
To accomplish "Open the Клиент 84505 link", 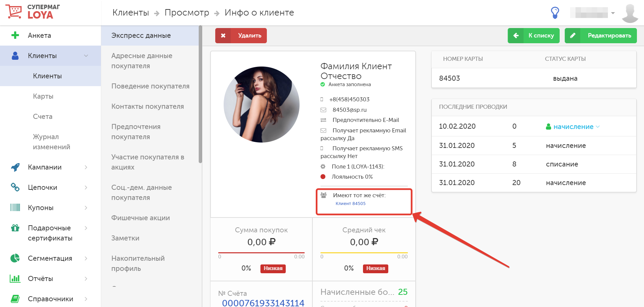I will tap(351, 203).
